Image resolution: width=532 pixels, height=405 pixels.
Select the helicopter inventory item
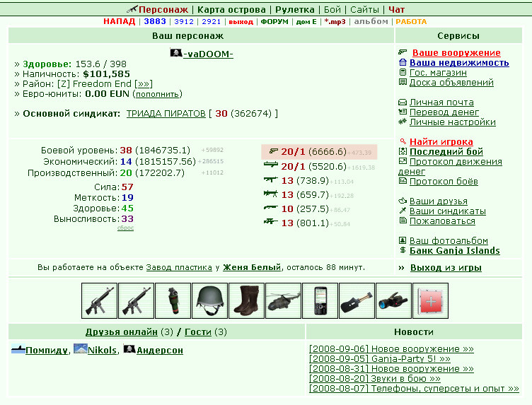(283, 301)
